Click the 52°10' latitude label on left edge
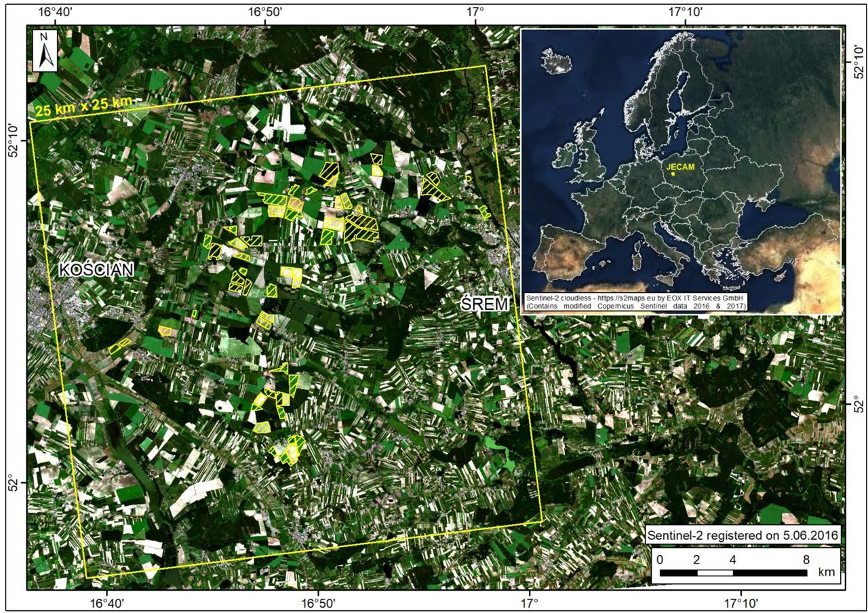Image resolution: width=868 pixels, height=613 pixels. pos(12,140)
